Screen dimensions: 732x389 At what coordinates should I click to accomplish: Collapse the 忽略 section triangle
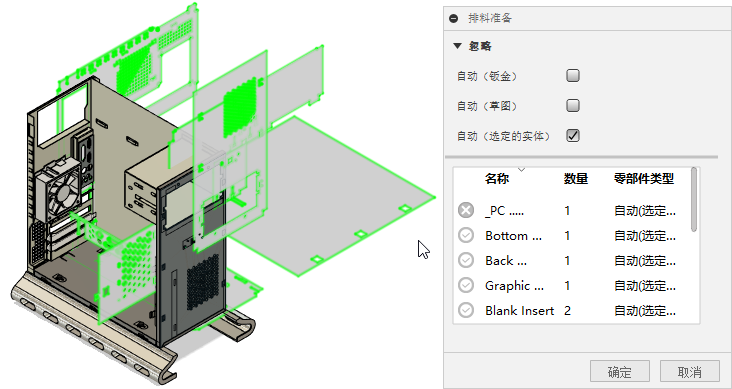click(x=457, y=46)
